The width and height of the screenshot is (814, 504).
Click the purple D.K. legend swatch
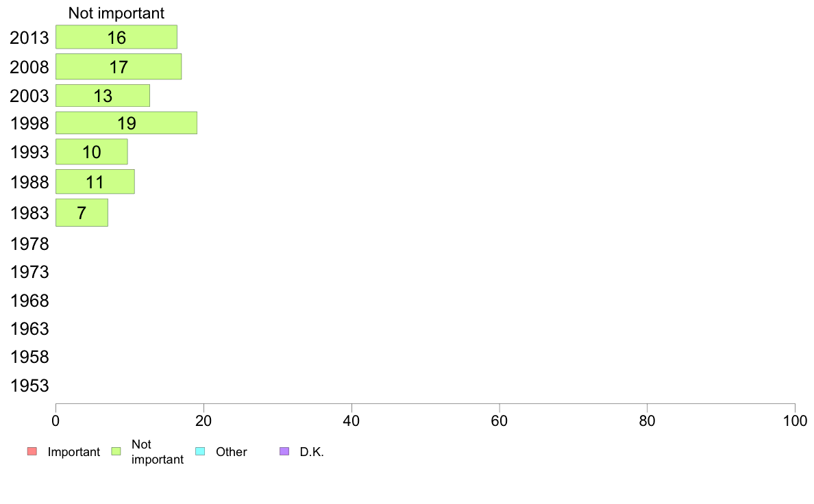(x=284, y=451)
